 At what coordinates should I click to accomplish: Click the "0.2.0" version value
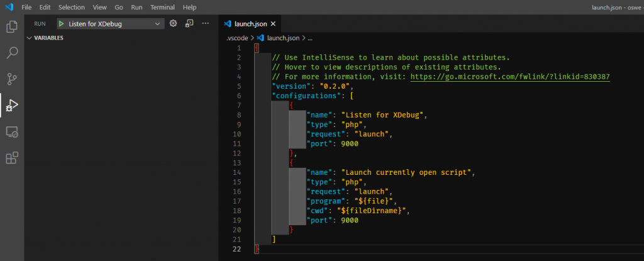click(x=334, y=86)
